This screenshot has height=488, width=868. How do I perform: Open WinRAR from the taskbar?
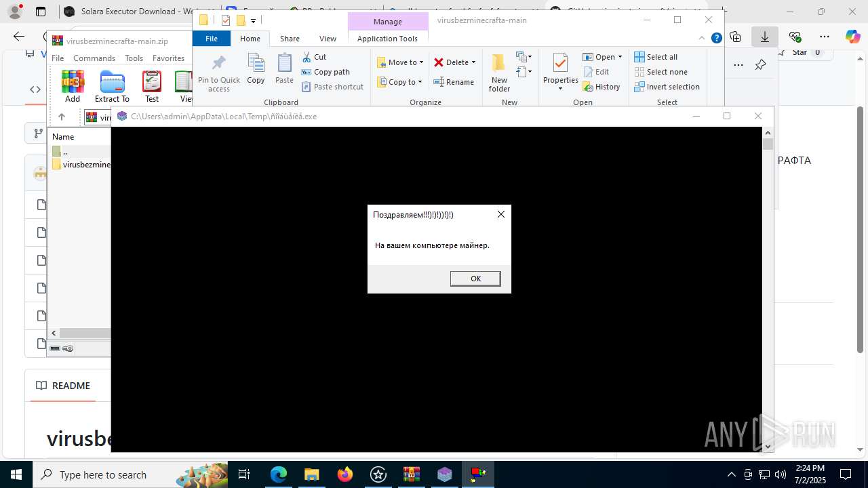point(412,474)
